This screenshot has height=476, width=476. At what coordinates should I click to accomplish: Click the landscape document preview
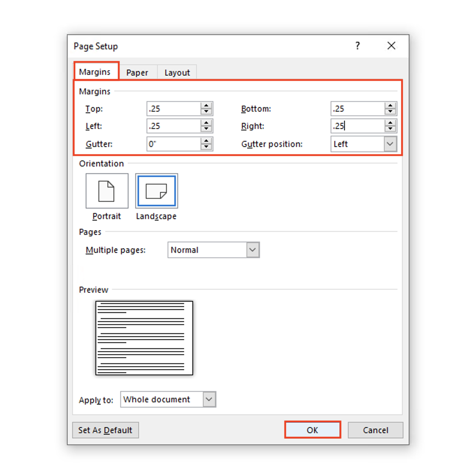click(144, 338)
